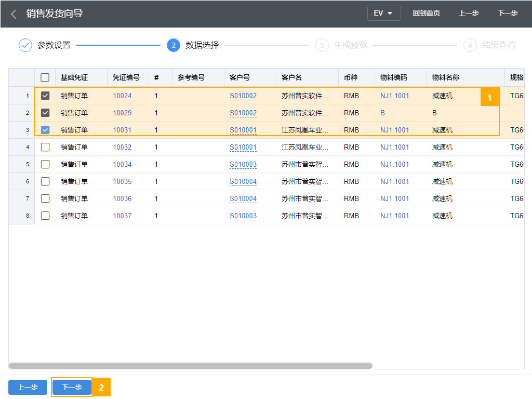Click customer name 江苏凤凰车业 in row 4
This screenshot has height=399, width=532.
pyautogui.click(x=304, y=147)
